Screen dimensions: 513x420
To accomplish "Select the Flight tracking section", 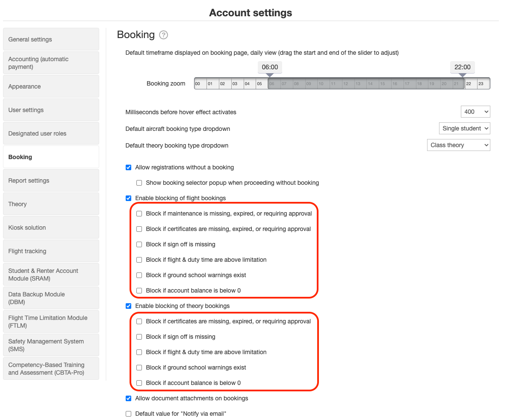I will click(51, 251).
